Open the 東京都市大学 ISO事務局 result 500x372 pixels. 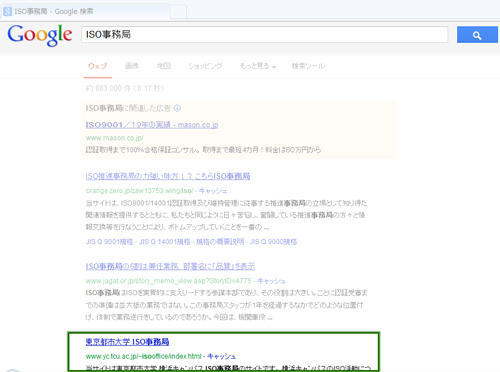pos(127,342)
